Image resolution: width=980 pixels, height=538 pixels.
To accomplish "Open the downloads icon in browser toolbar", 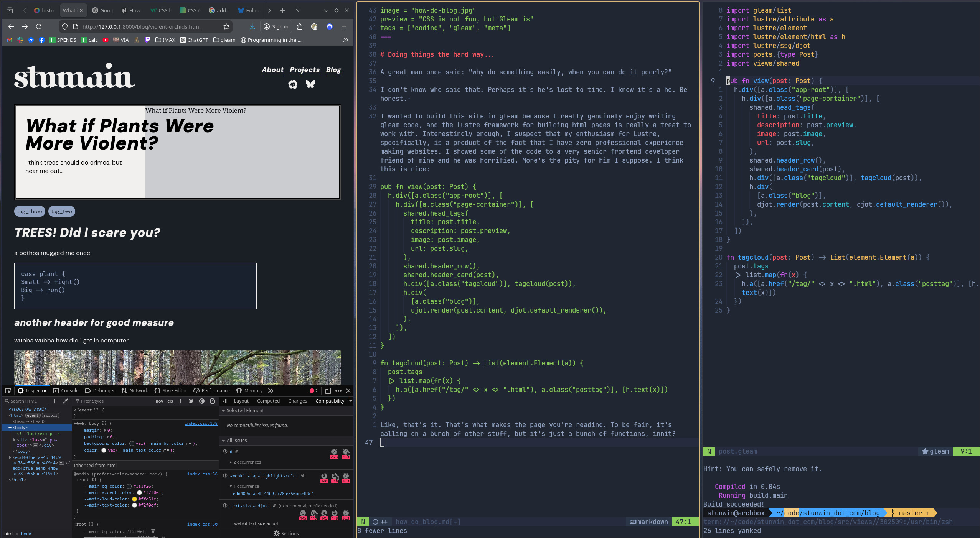I will [x=252, y=26].
